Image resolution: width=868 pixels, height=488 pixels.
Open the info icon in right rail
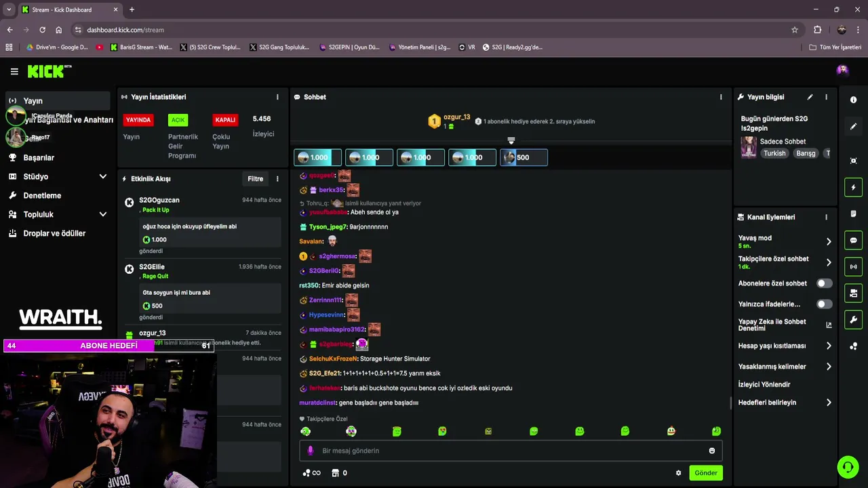[x=853, y=100]
